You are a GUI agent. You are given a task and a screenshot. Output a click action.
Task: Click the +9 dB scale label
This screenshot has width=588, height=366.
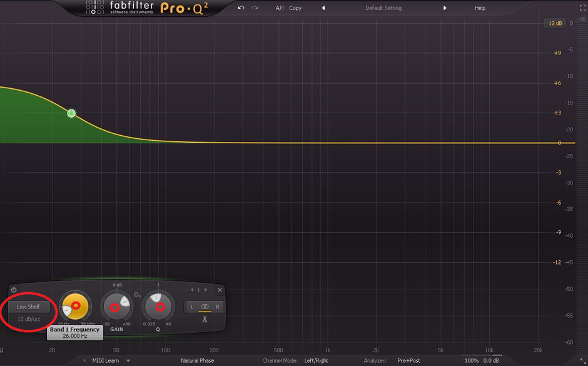557,53
